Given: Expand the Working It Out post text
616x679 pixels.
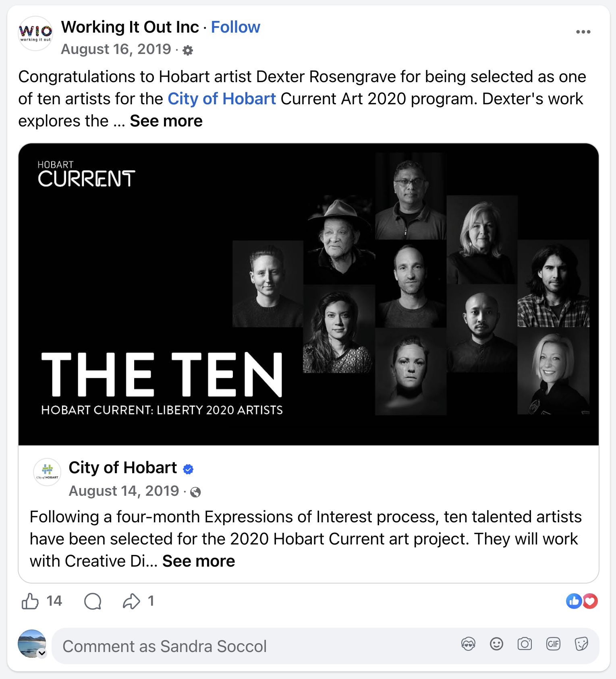Looking at the screenshot, I should tap(166, 121).
